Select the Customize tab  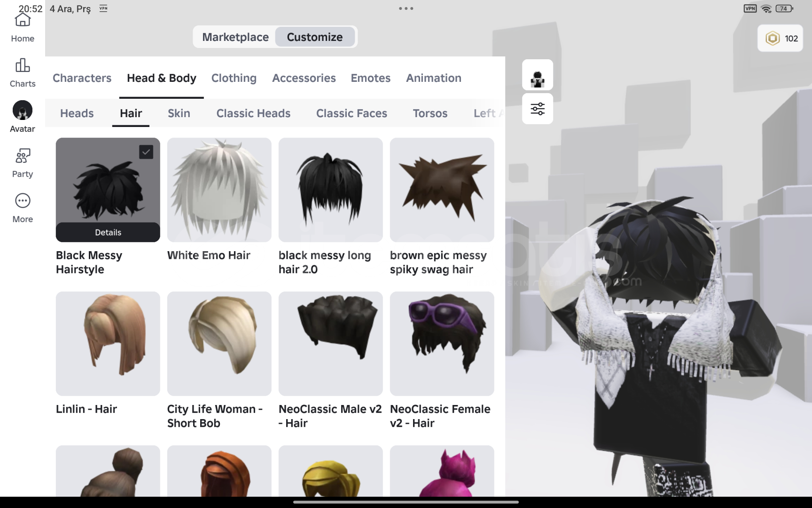pyautogui.click(x=315, y=37)
